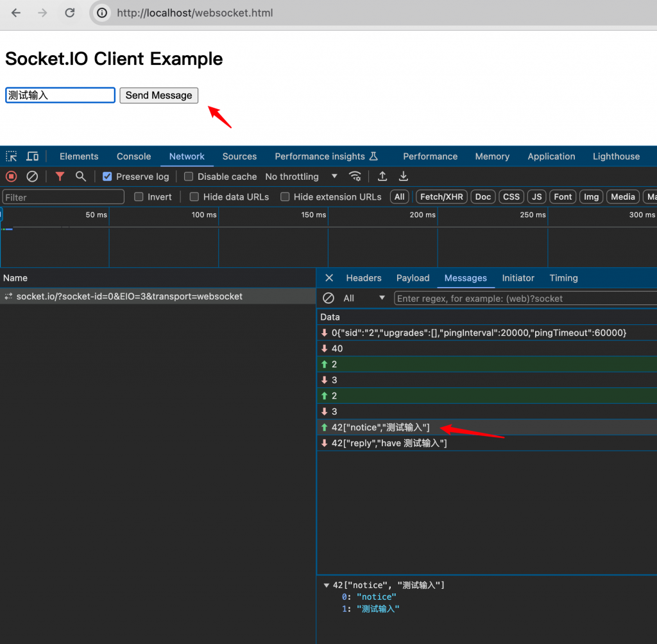Click the Send Message button
Screen dimensions: 657x644
(x=158, y=95)
